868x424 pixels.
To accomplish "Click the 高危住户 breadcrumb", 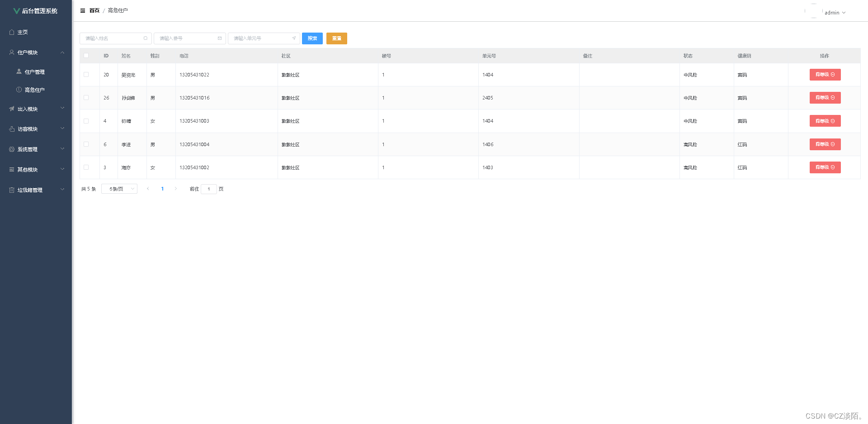I will (x=118, y=10).
